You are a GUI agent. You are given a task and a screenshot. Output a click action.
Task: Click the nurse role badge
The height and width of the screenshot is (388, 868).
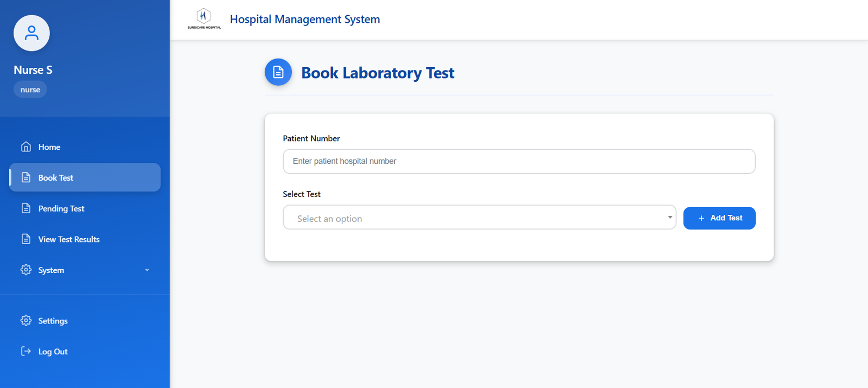30,90
